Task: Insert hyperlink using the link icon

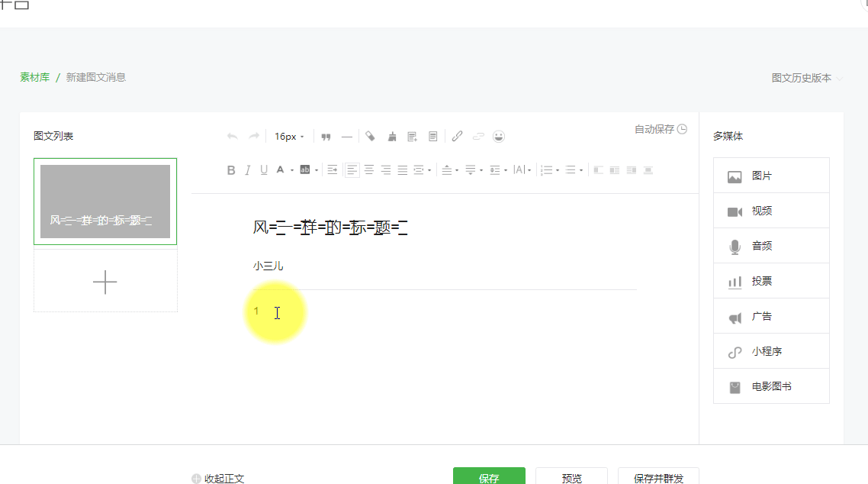Action: [x=457, y=136]
